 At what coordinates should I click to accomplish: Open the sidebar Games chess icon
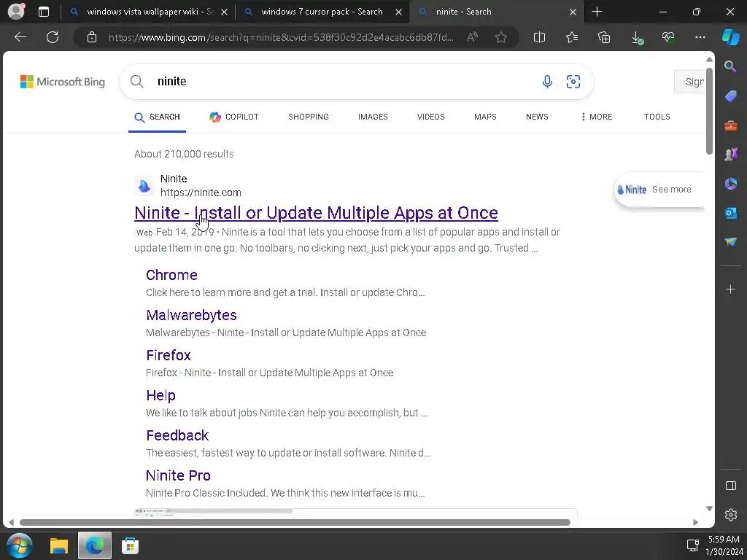coord(730,155)
